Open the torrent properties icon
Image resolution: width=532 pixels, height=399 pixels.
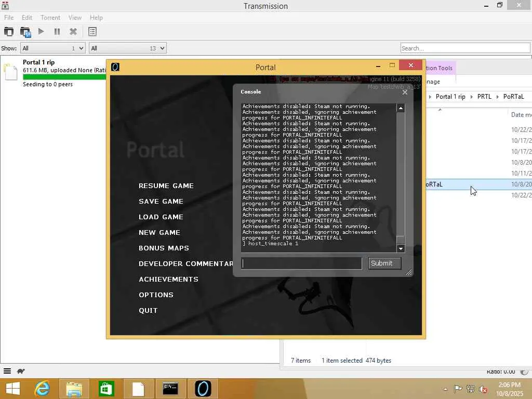click(92, 32)
